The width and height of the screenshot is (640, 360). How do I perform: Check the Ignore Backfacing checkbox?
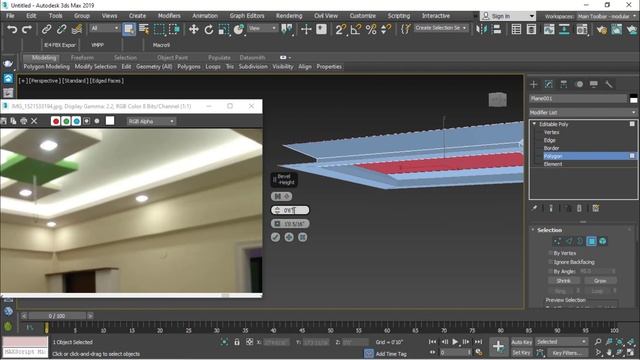pyautogui.click(x=550, y=262)
